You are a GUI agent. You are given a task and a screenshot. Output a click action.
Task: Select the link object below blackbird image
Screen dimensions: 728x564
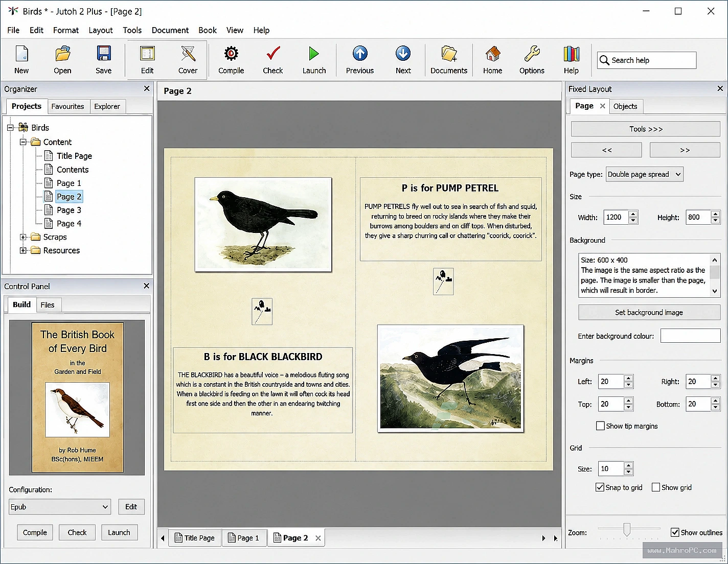click(x=262, y=311)
